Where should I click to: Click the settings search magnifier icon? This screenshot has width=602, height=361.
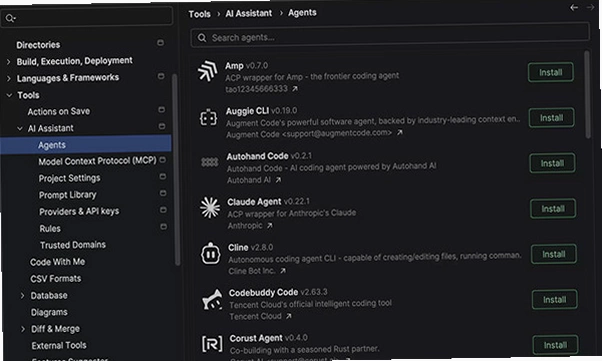click(x=10, y=18)
